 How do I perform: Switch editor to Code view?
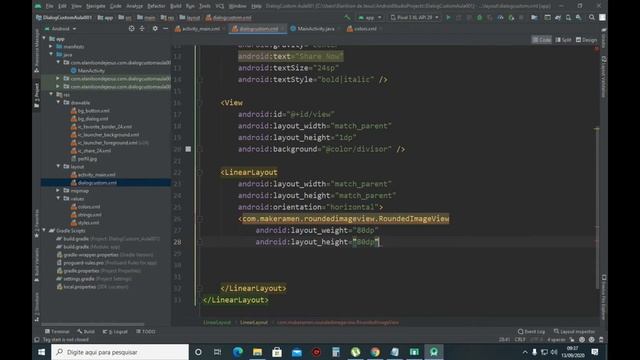point(542,40)
